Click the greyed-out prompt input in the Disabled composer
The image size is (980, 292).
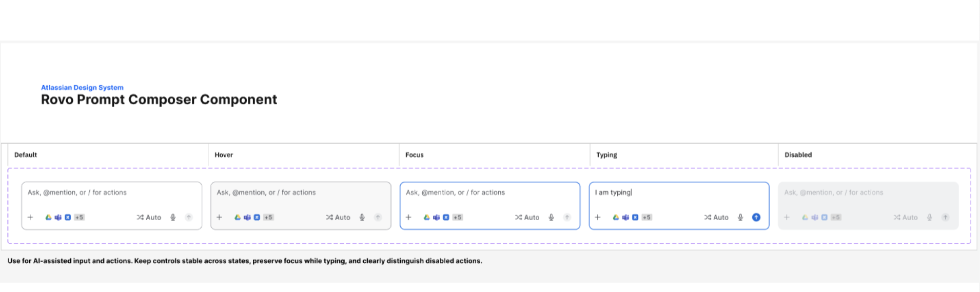coord(868,193)
